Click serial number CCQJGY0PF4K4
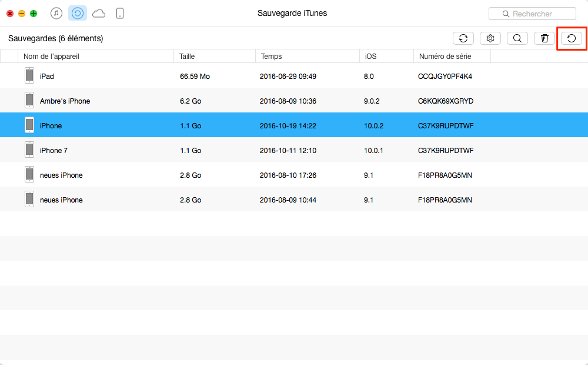This screenshot has width=588, height=365. pyautogui.click(x=445, y=76)
